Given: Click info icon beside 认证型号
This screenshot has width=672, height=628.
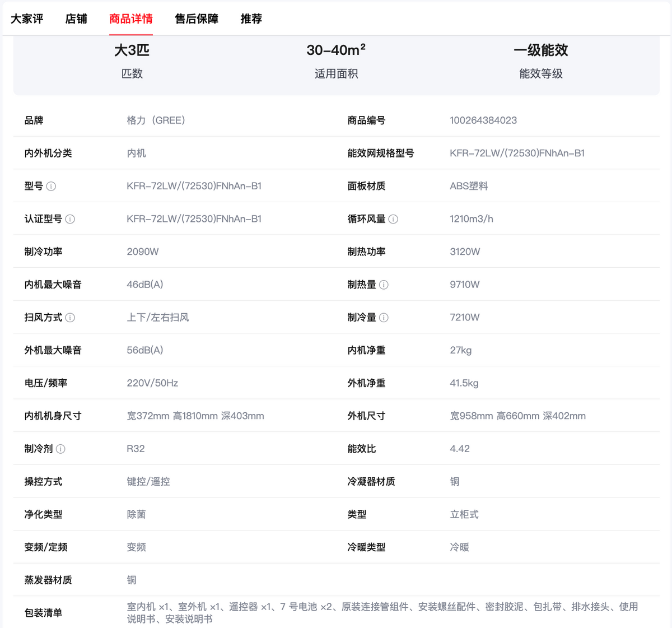Looking at the screenshot, I should (70, 219).
